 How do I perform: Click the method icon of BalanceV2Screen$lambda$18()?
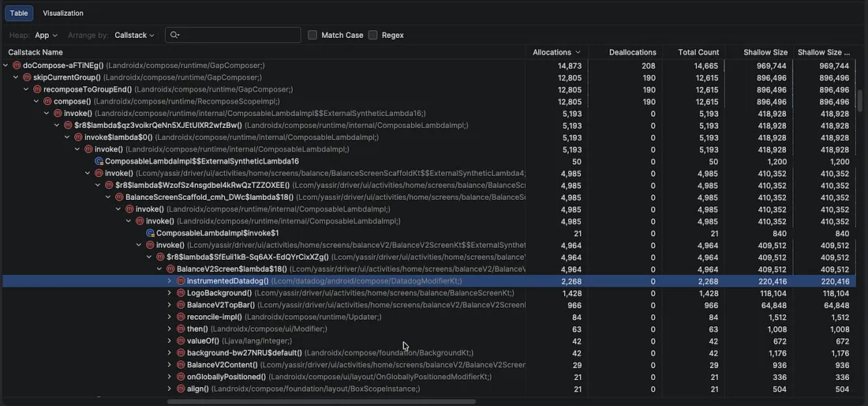[x=170, y=269]
